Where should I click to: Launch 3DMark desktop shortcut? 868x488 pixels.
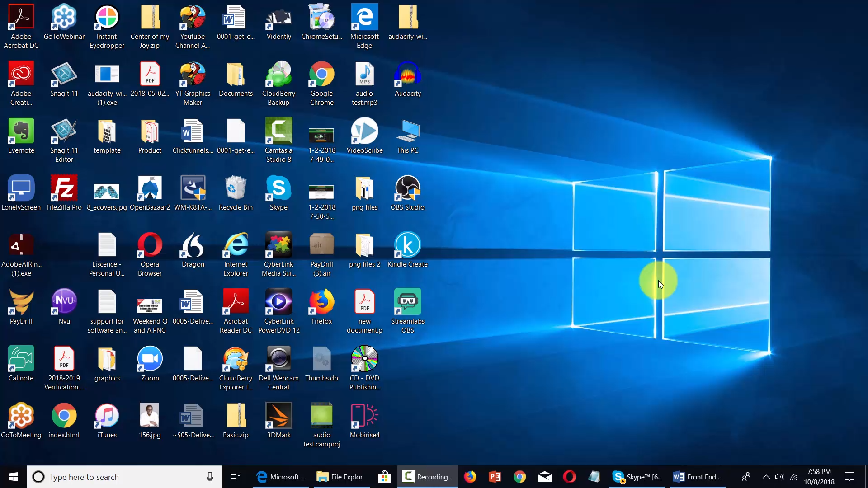(278, 420)
